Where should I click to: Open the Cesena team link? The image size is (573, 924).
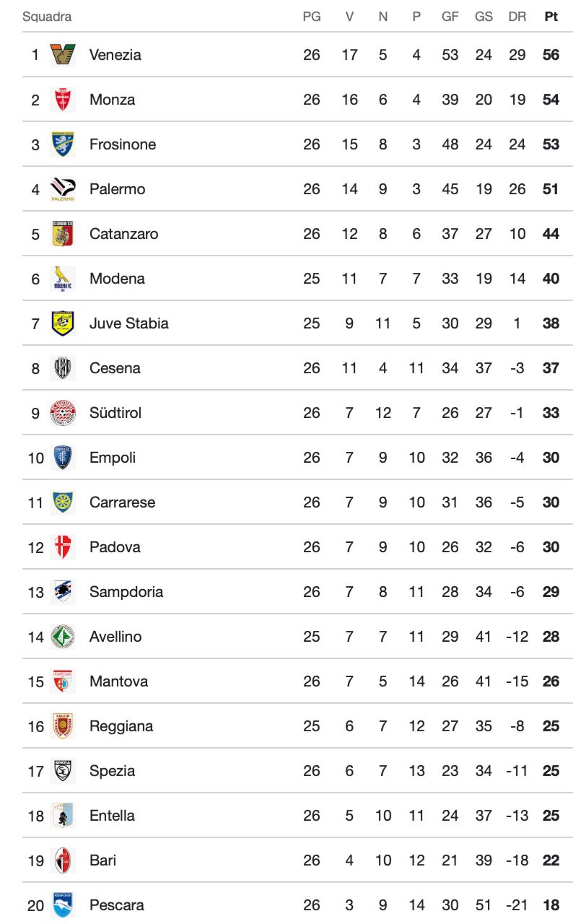tap(115, 368)
